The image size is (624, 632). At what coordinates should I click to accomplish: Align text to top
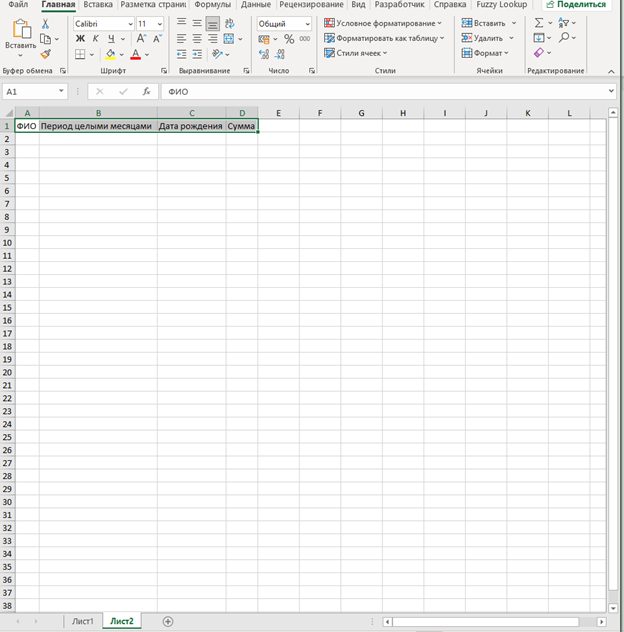point(181,23)
